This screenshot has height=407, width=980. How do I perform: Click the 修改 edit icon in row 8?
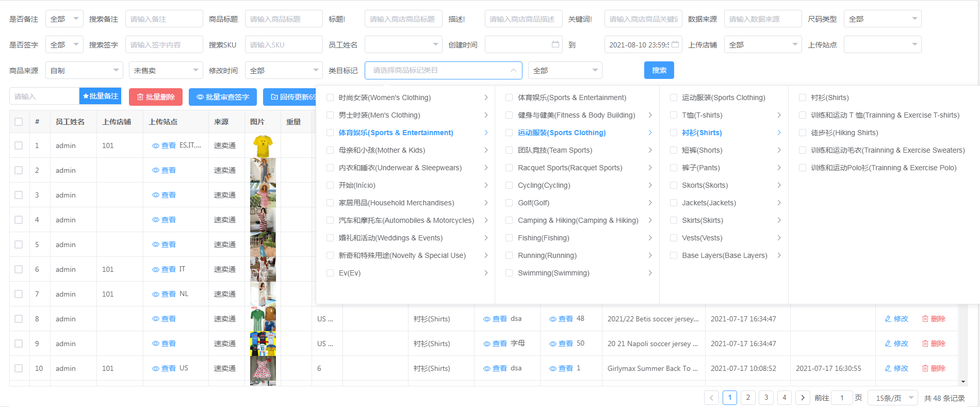click(888, 319)
